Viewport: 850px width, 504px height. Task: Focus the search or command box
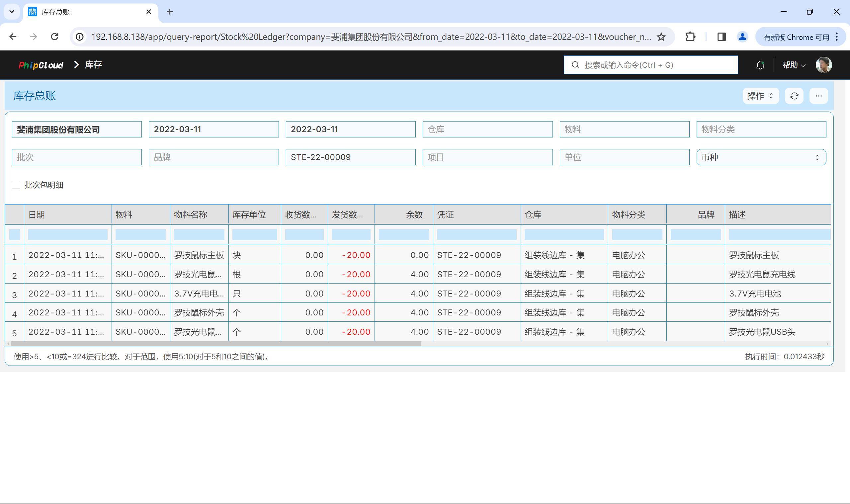pyautogui.click(x=651, y=65)
